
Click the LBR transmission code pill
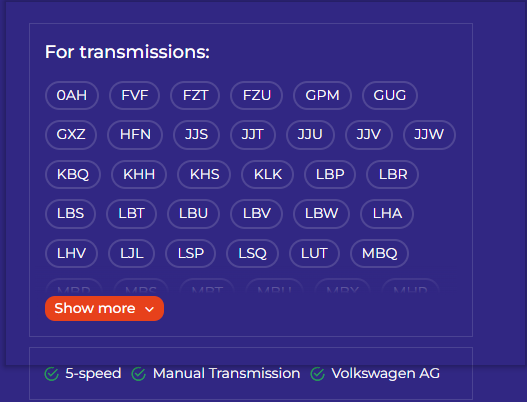tap(393, 174)
